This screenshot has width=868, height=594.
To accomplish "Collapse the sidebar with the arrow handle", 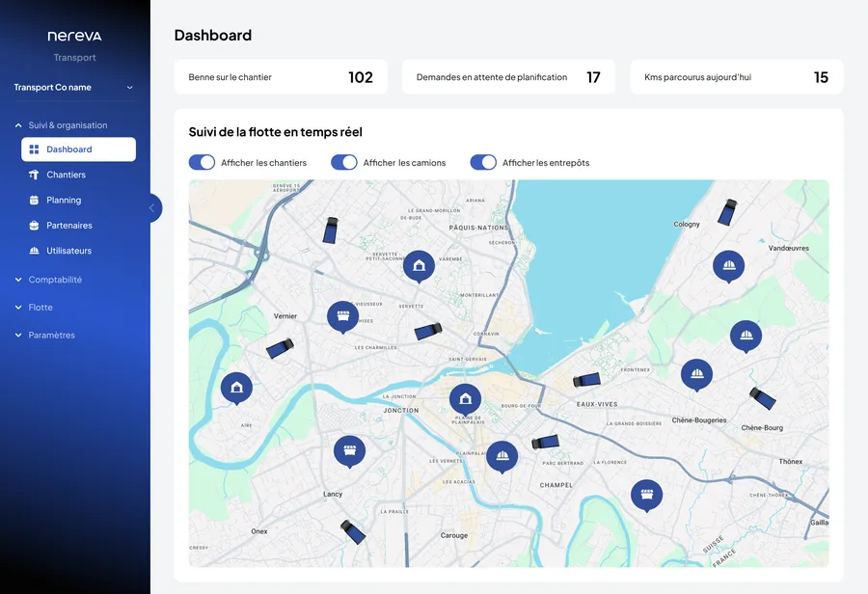I will [152, 208].
